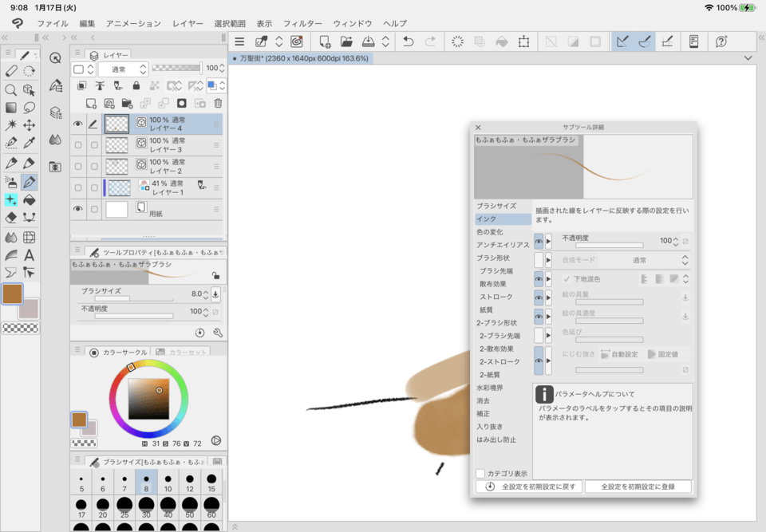The image size is (766, 532).
Task: Select the Text tool
Action: point(30,255)
